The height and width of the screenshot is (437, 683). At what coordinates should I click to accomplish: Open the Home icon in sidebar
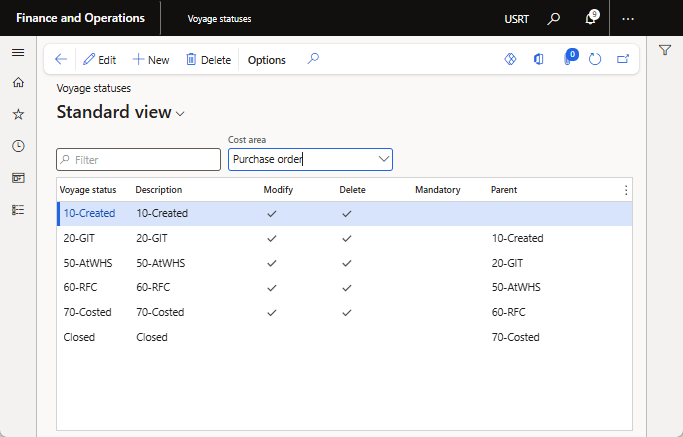click(18, 83)
